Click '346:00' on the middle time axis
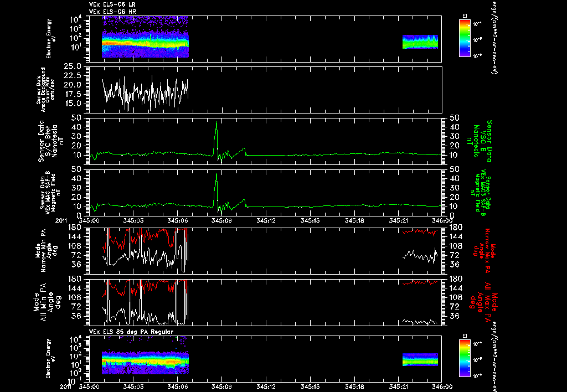The image size is (567, 392). click(442, 220)
